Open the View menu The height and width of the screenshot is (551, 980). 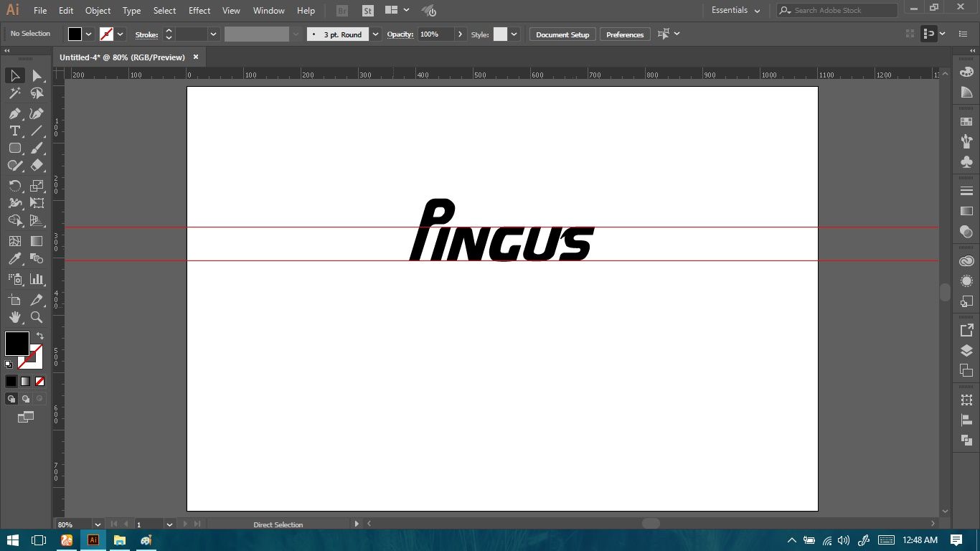click(231, 11)
